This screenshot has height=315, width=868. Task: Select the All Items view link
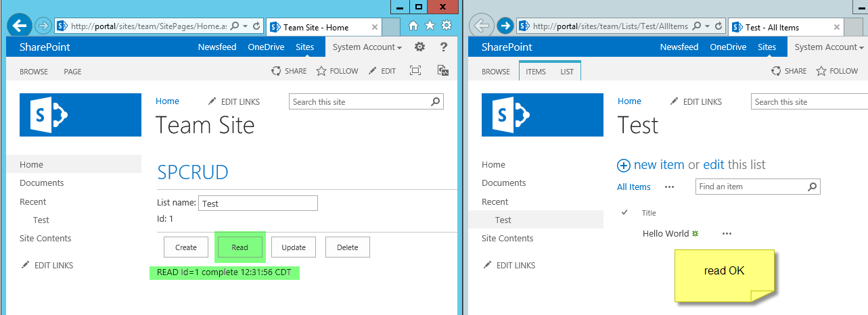[634, 187]
